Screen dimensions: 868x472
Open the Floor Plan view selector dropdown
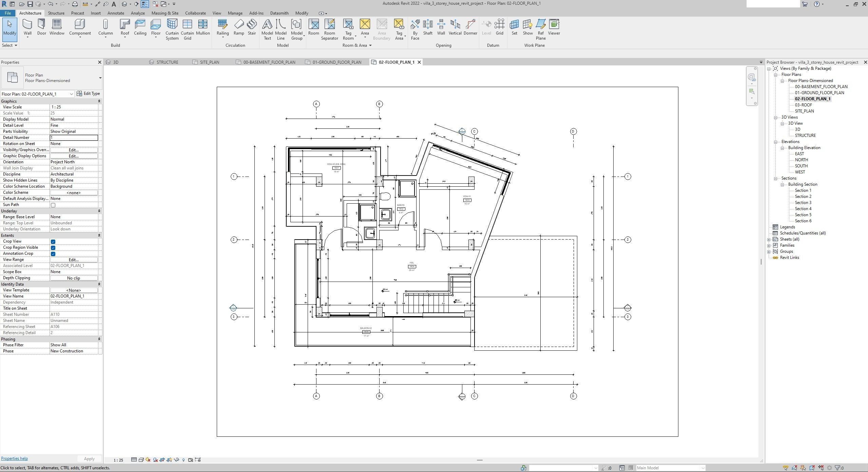tap(71, 94)
